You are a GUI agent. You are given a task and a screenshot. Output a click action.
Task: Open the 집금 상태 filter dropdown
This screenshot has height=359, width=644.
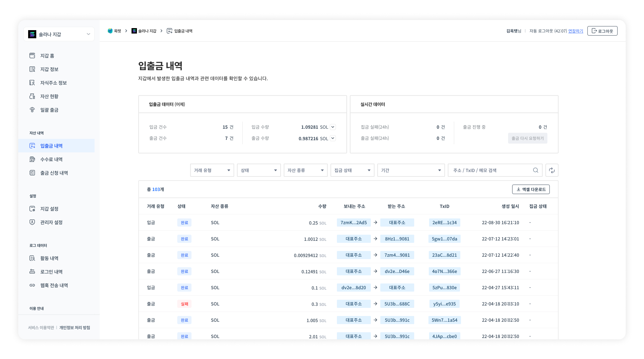tap(353, 170)
